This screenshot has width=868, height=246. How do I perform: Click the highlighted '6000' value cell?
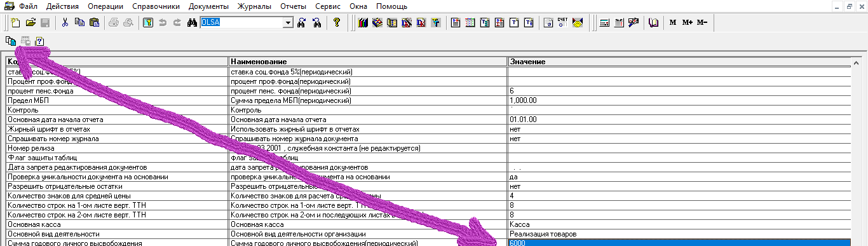679,243
